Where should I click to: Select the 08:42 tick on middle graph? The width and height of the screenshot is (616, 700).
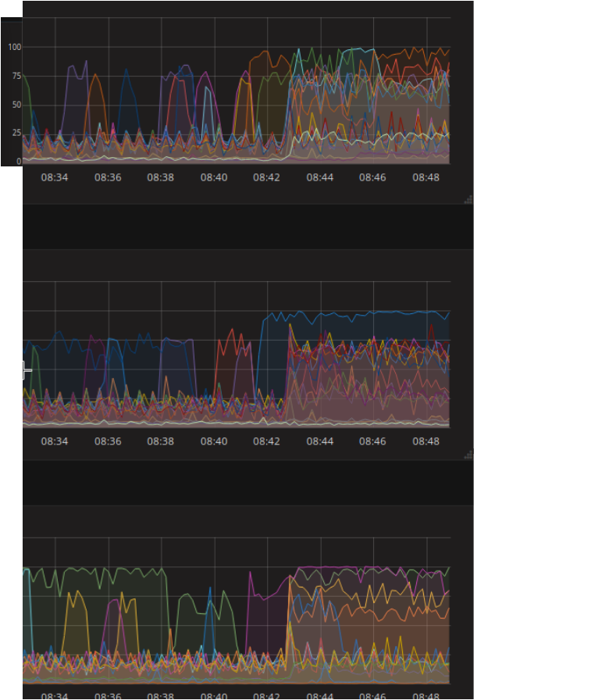pos(267,441)
